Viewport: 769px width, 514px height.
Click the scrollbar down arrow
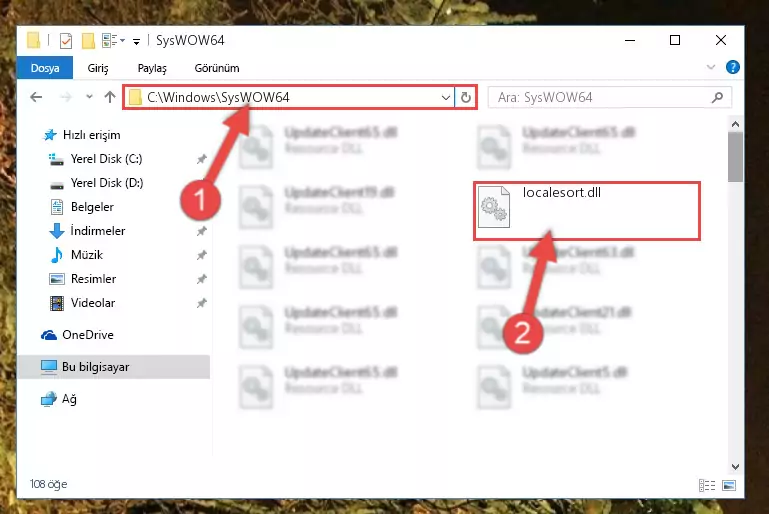pos(735,466)
